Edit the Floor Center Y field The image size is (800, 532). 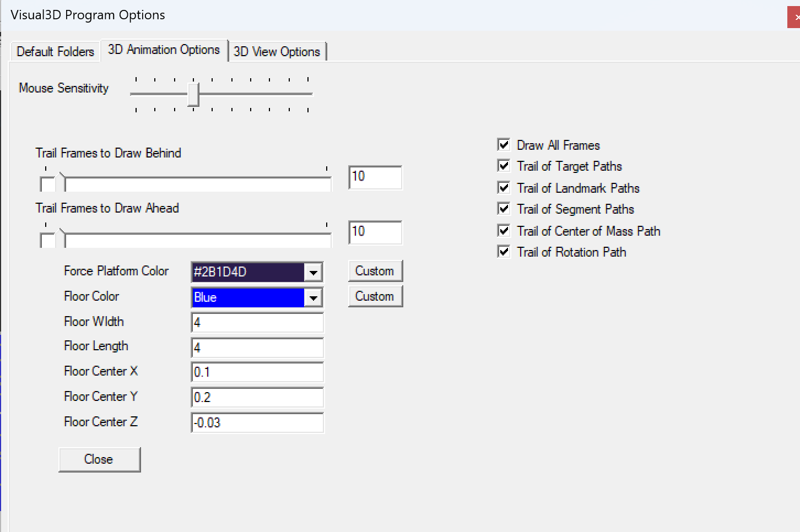pos(257,398)
